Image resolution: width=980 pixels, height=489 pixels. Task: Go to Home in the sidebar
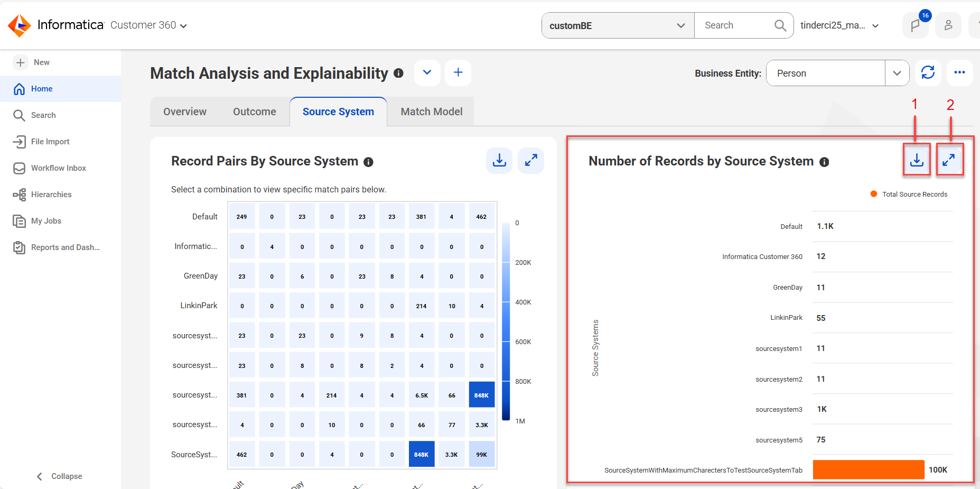click(60, 89)
